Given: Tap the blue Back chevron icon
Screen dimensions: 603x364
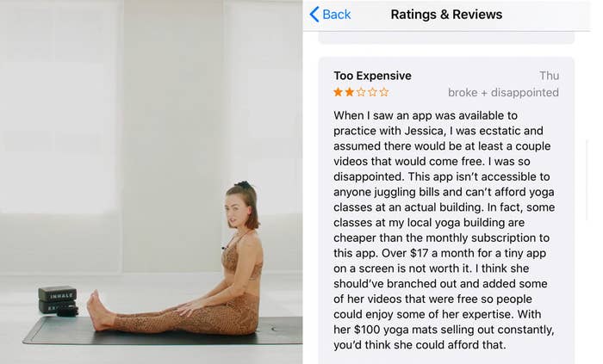Looking at the screenshot, I should pos(314,15).
